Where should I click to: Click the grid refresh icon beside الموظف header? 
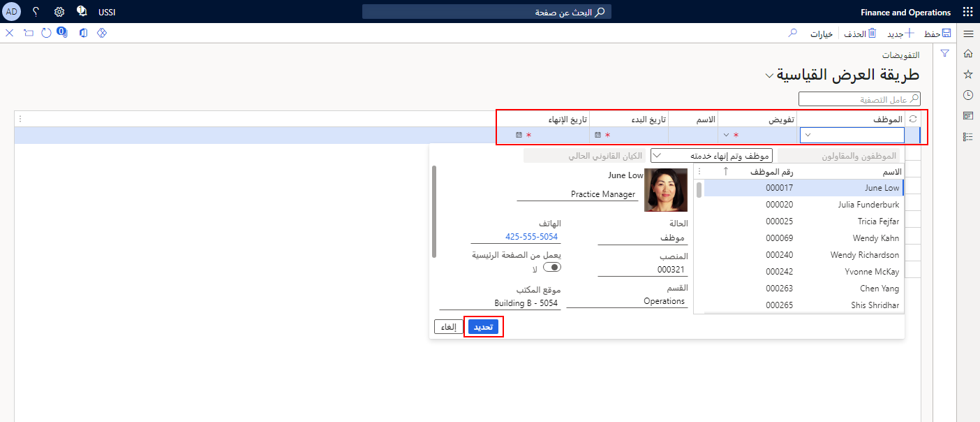pos(912,119)
